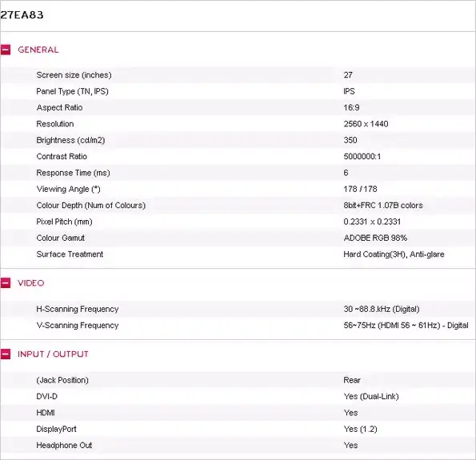Click the Brightness (cd/m2) label
This screenshot has width=476, height=460.
point(70,140)
